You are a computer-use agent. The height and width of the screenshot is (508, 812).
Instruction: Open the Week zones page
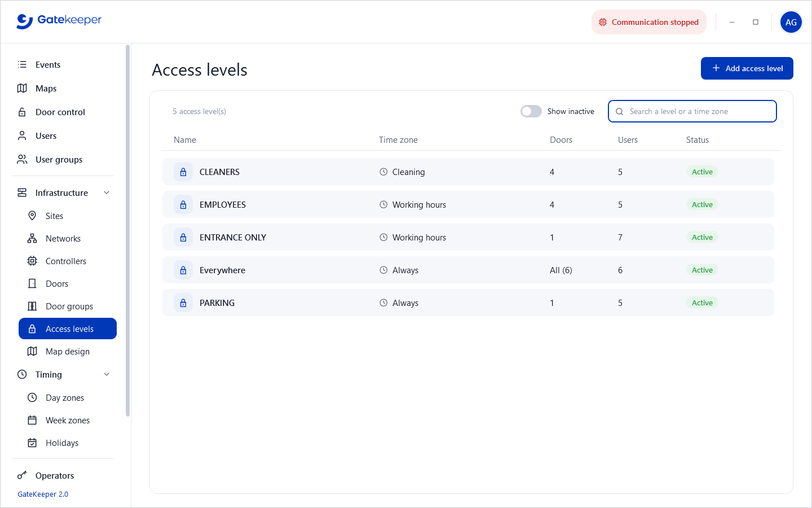point(68,420)
